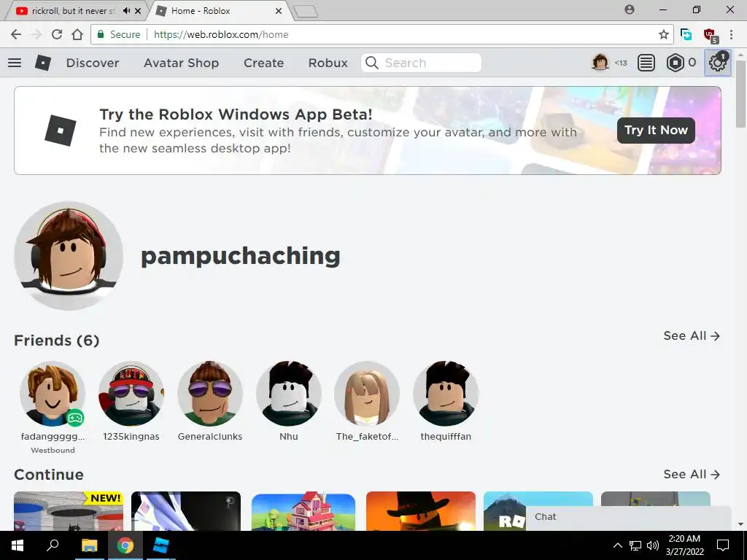The image size is (747, 560).
Task: Open pampuchaching profile avatar
Action: tap(69, 256)
